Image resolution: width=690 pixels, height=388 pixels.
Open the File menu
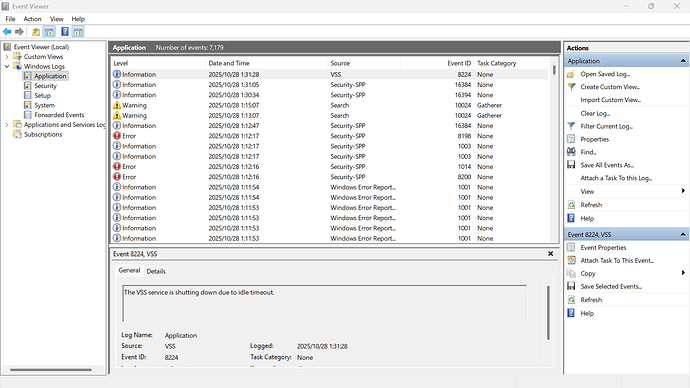10,19
